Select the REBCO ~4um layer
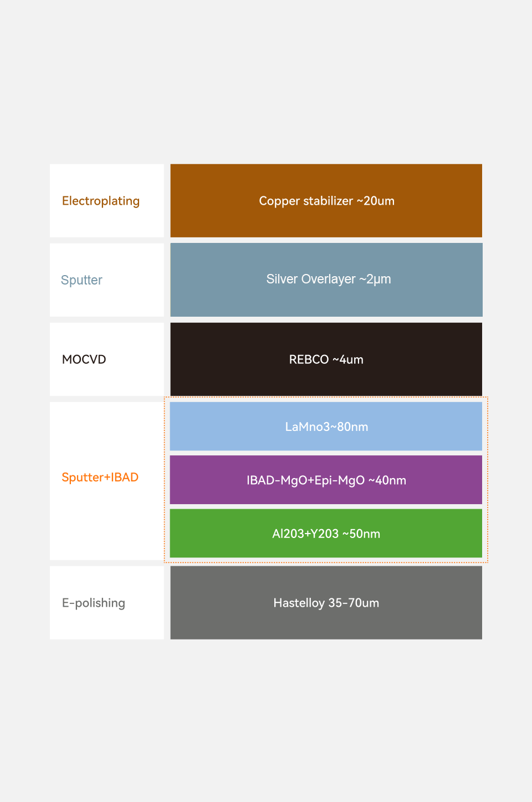 click(x=326, y=359)
